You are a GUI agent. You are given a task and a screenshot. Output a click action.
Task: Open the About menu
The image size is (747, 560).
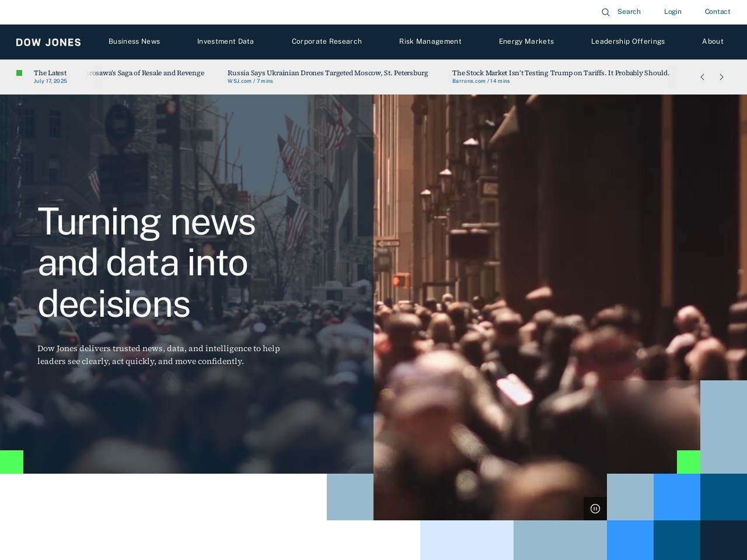point(713,41)
